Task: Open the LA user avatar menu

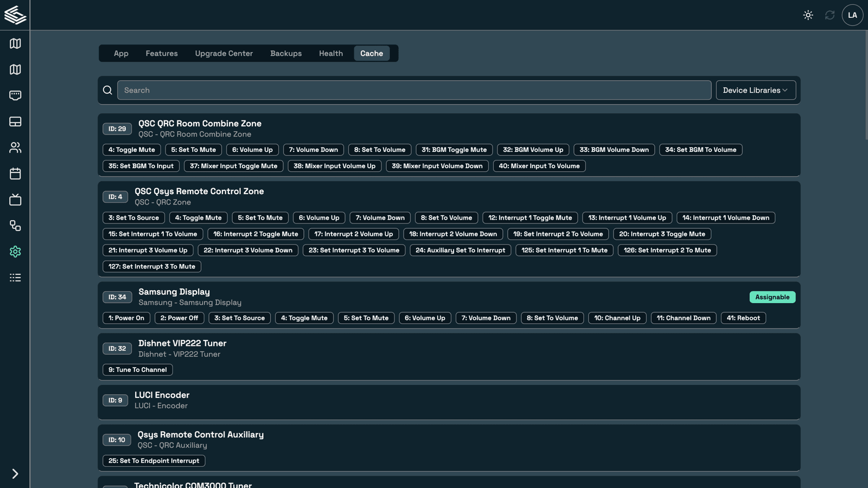Action: coord(852,15)
